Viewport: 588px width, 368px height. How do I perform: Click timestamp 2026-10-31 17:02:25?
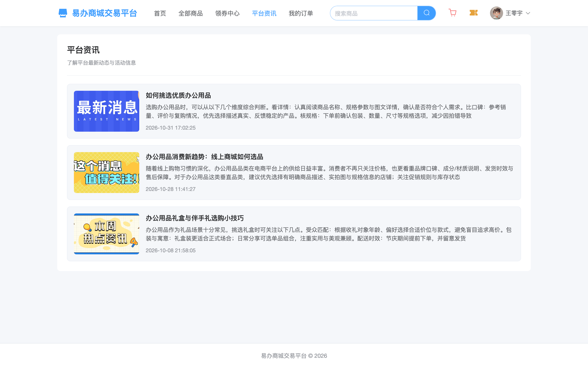click(x=170, y=128)
